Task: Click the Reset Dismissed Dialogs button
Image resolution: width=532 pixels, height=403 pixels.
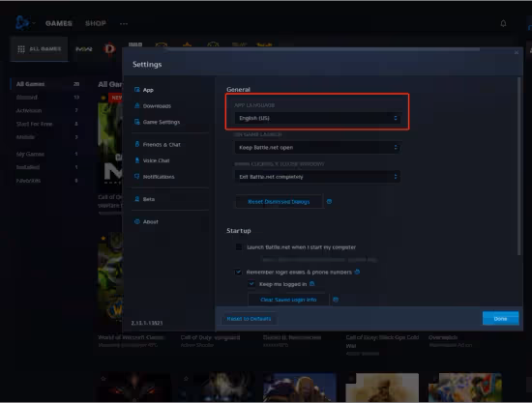Action: click(x=279, y=202)
